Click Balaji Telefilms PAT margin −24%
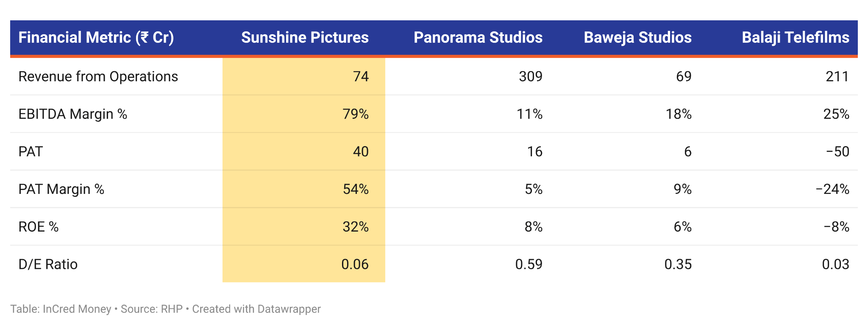Screen dimensions: 868x326 (832, 189)
